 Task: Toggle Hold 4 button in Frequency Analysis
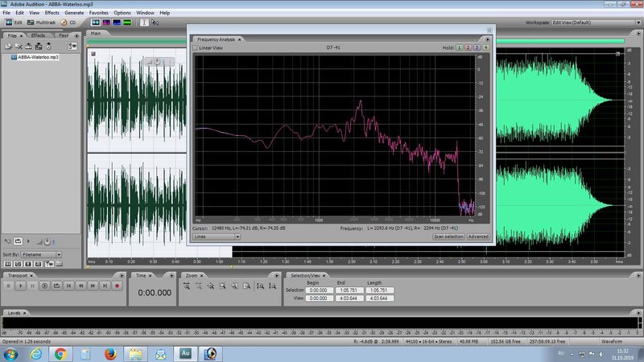coord(486,47)
